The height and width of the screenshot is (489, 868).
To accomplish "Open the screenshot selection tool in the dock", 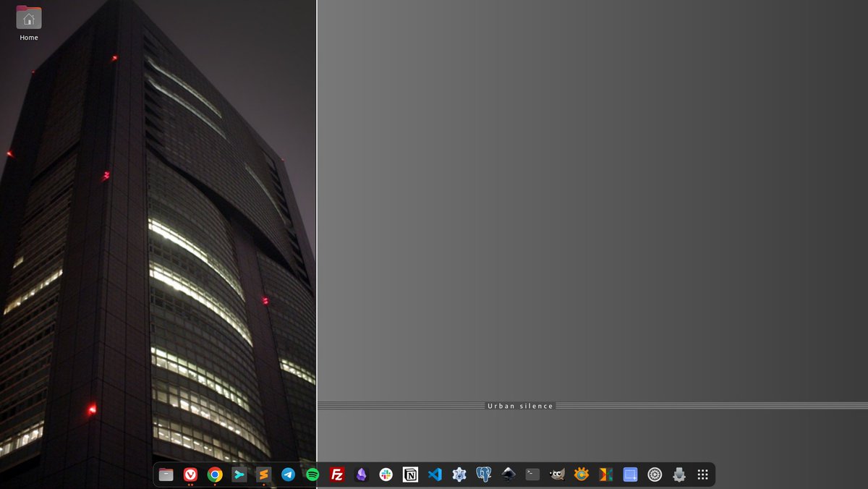I will point(631,475).
